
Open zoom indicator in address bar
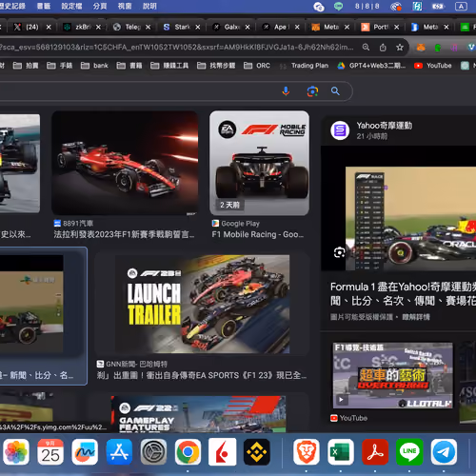366,48
